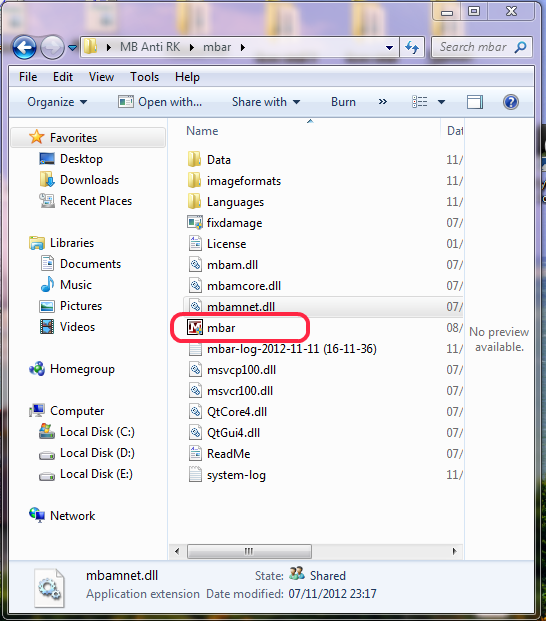
Task: Expand the chevron after MB Anti RK
Action: point(192,48)
